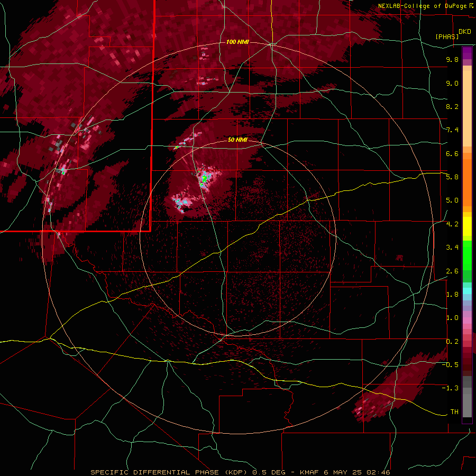Select the 100 NMI range ring label
Screen dimensions: 476x476
click(x=237, y=42)
